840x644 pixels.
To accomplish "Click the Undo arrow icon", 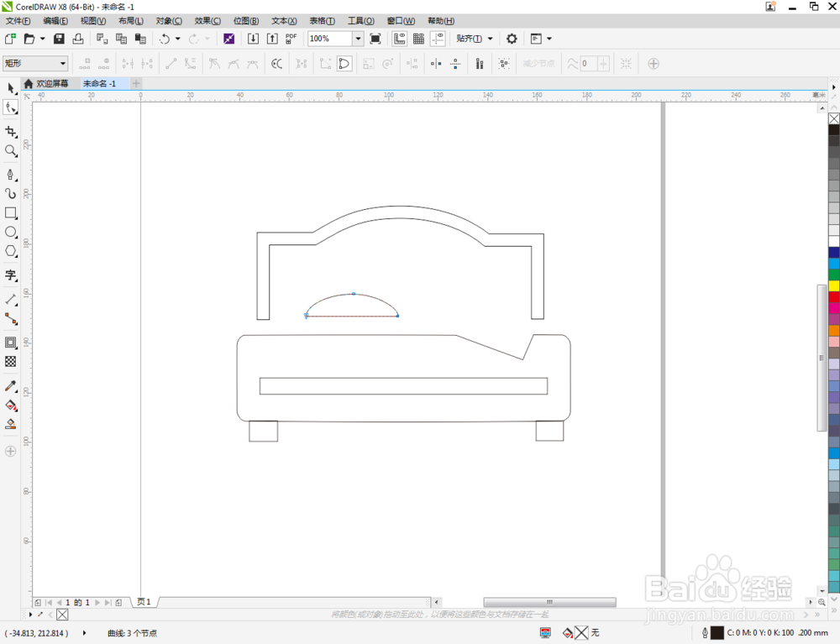I will click(165, 39).
